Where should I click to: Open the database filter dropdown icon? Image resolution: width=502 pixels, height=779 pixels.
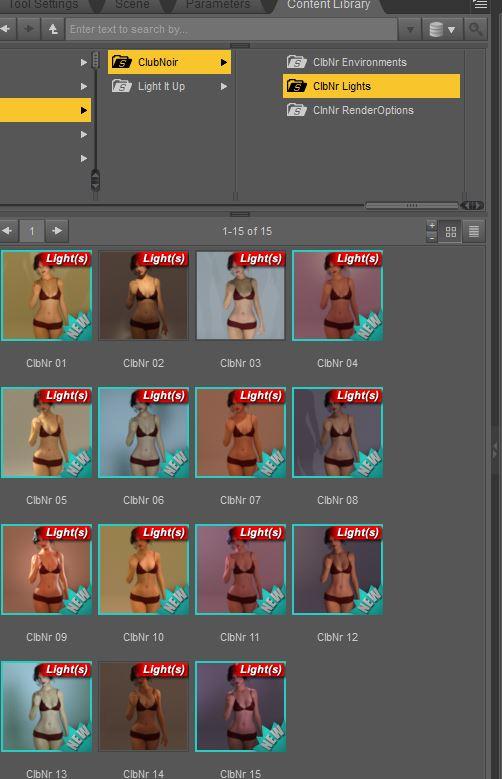(x=442, y=29)
